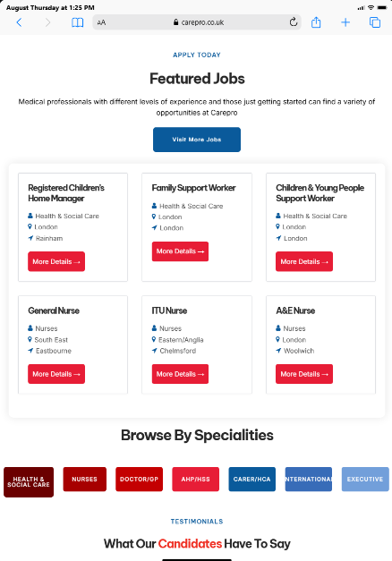Show all open tabs overview
Image resolution: width=392 pixels, height=561 pixels.
point(375,22)
